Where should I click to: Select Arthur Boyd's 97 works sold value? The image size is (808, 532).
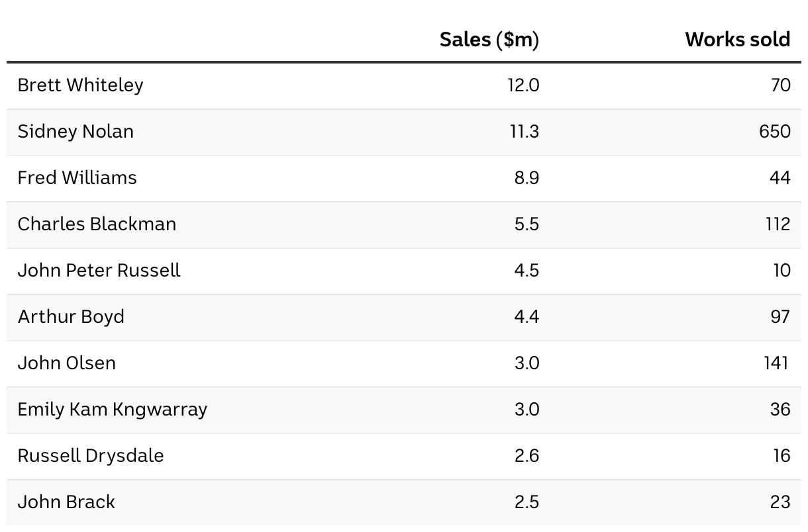tap(780, 317)
